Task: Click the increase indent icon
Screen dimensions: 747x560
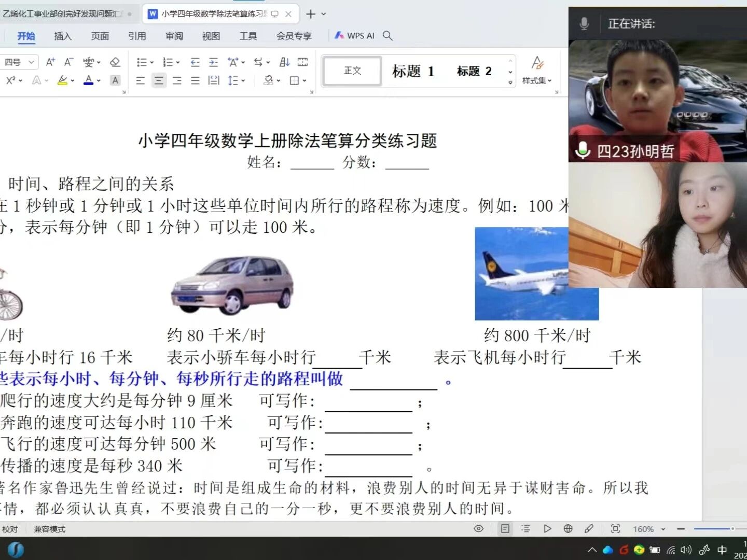Action: coord(213,62)
